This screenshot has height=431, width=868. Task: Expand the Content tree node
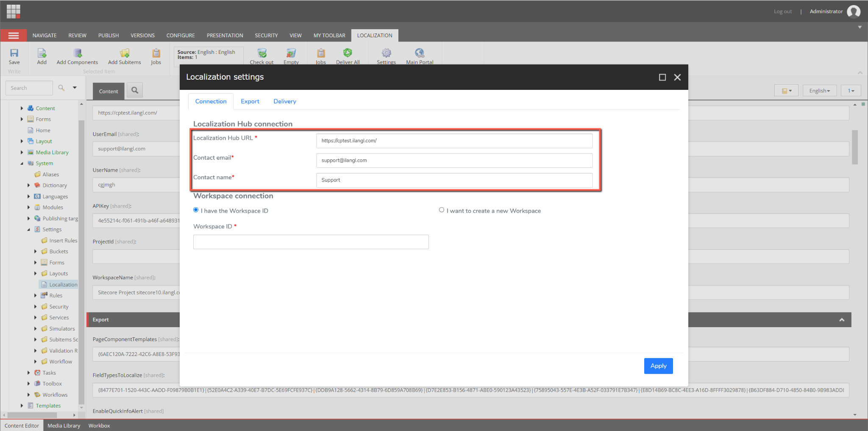coord(22,108)
